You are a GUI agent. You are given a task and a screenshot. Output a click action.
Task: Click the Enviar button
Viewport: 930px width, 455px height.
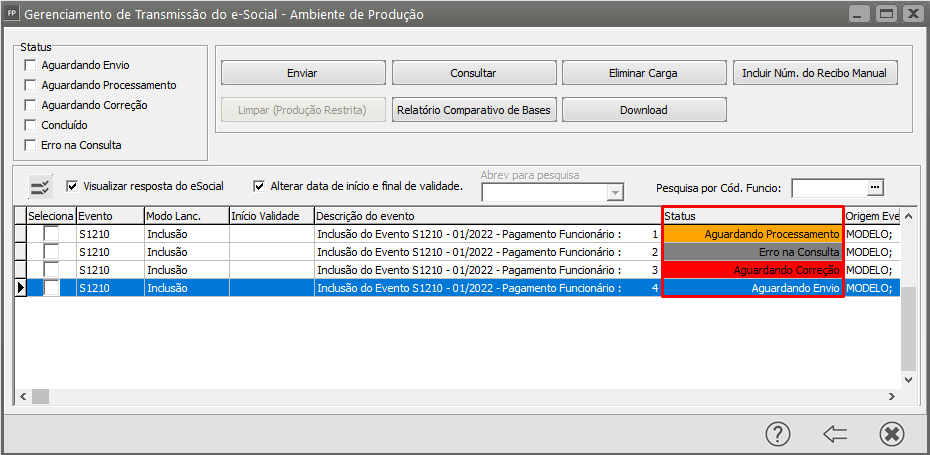point(302,74)
